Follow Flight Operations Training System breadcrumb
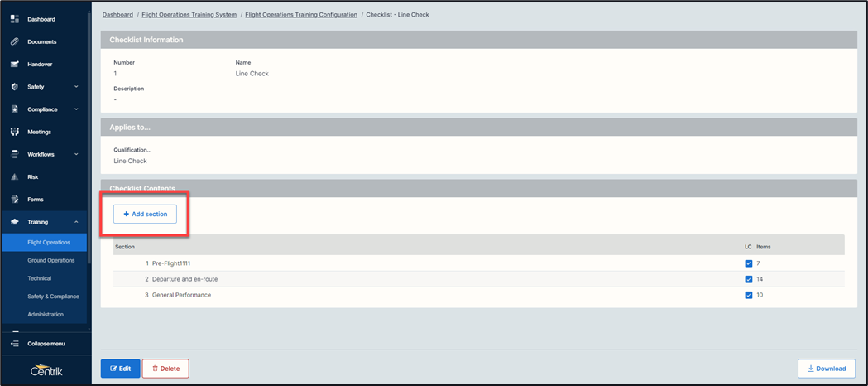The height and width of the screenshot is (386, 868). point(189,15)
